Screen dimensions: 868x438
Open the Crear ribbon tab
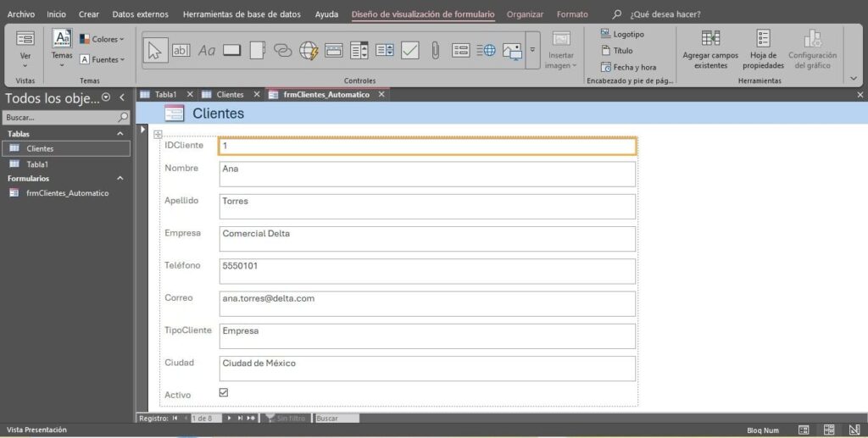pos(88,14)
